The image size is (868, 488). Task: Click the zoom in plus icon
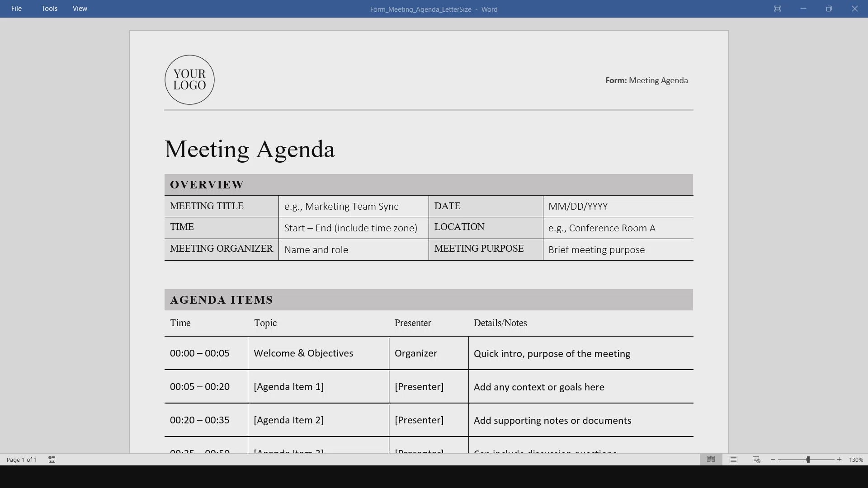click(x=840, y=460)
